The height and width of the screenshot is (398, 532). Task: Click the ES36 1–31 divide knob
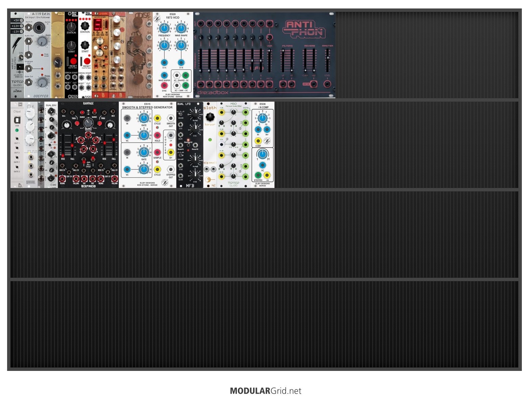pos(263,154)
